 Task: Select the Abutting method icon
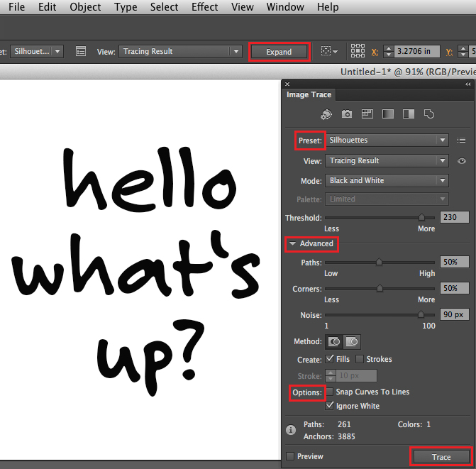334,341
